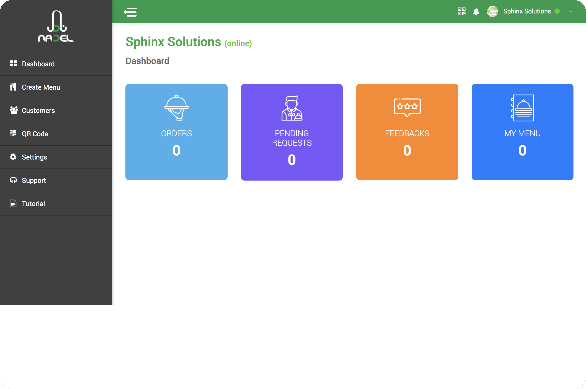The width and height of the screenshot is (586, 389).
Task: Click the Feedbacks star rating icon
Action: point(407,107)
